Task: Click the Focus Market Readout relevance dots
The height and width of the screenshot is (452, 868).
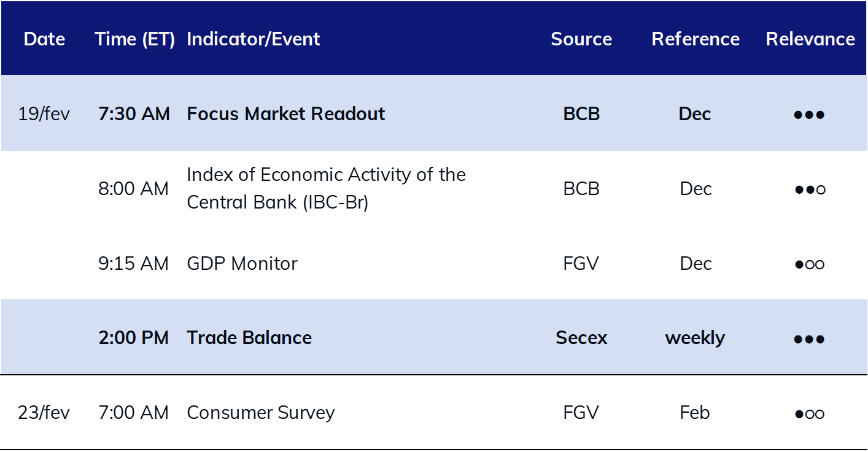Action: [809, 115]
